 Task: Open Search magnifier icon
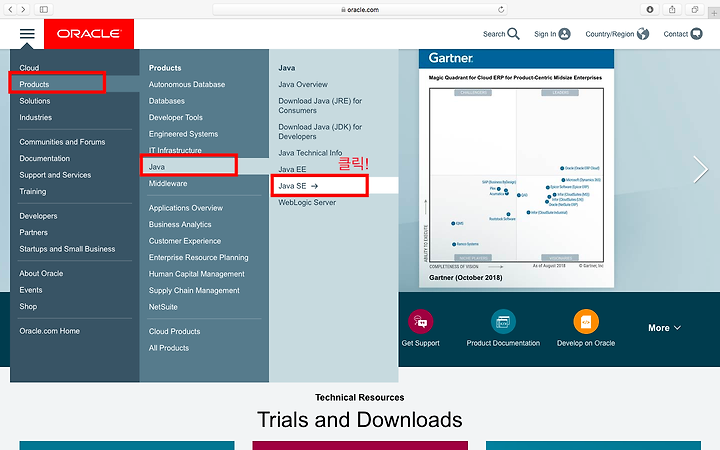pyautogui.click(x=513, y=34)
